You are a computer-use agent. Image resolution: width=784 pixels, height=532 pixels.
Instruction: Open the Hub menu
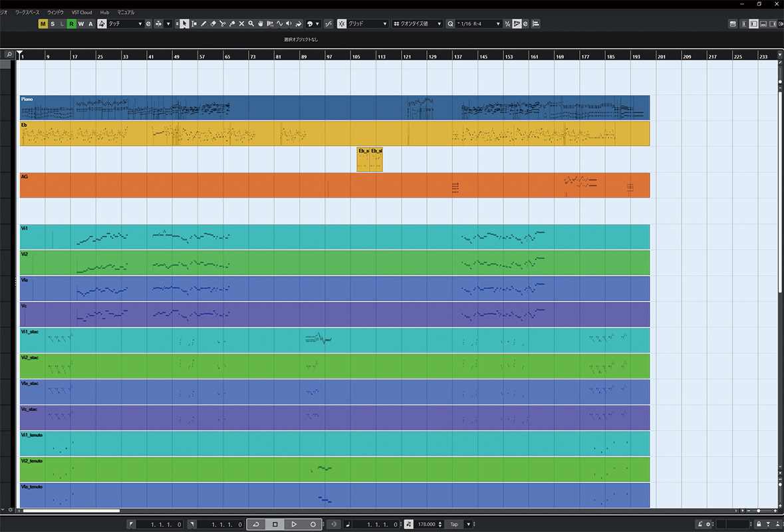pos(104,12)
